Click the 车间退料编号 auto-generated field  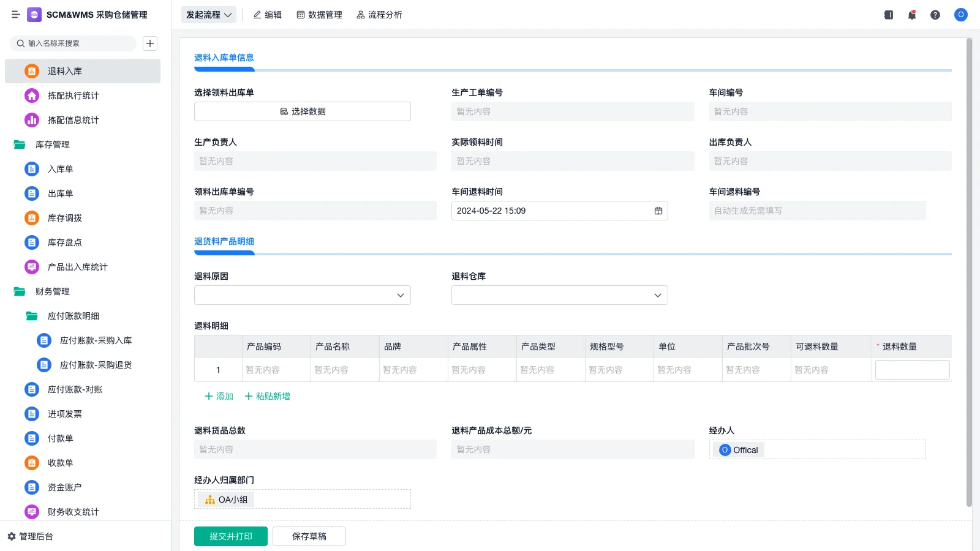point(818,211)
